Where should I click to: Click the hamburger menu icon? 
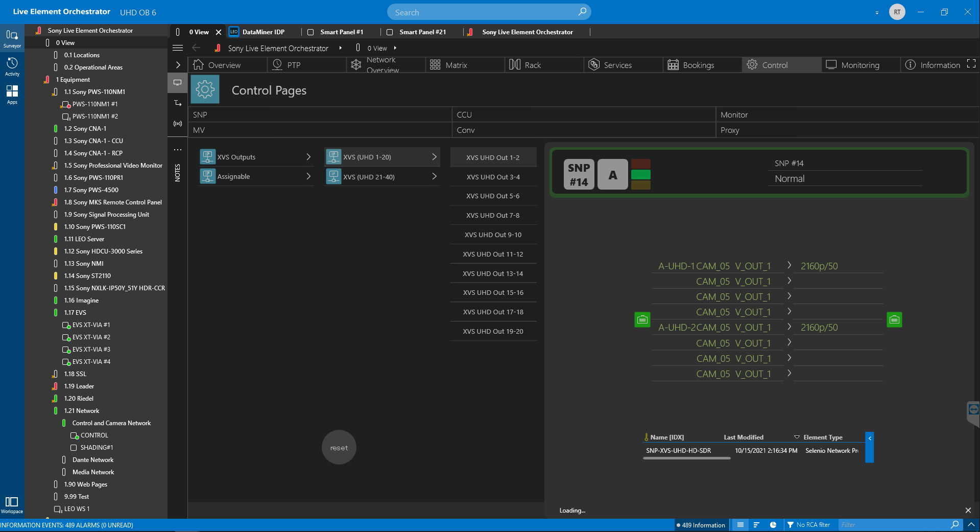pos(178,48)
